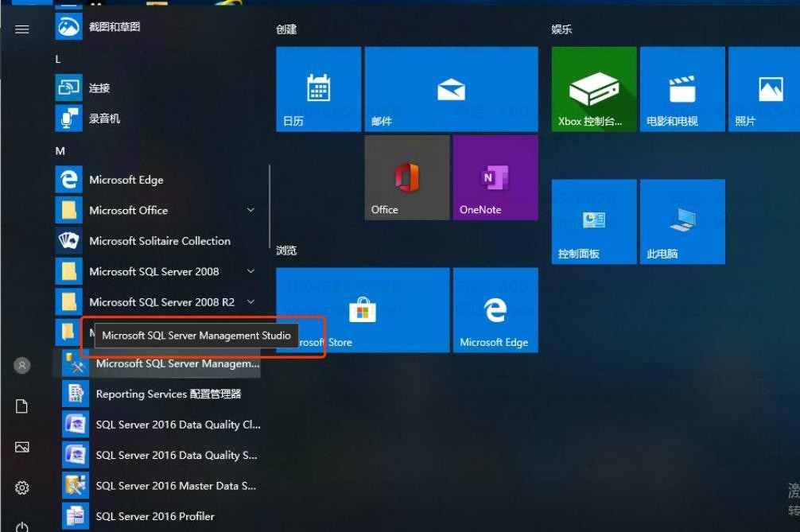This screenshot has height=532, width=800.
Task: Open the 日历 calendar tile
Action: point(318,89)
